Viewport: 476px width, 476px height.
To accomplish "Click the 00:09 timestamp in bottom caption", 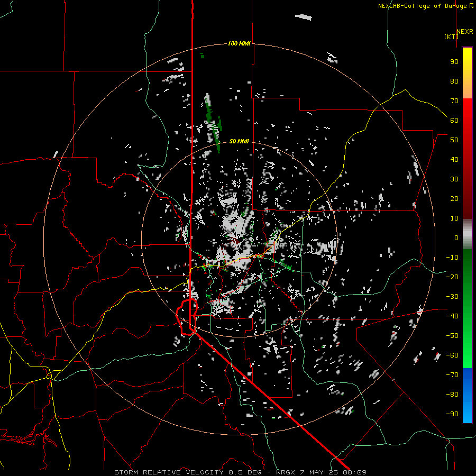I will (354, 472).
